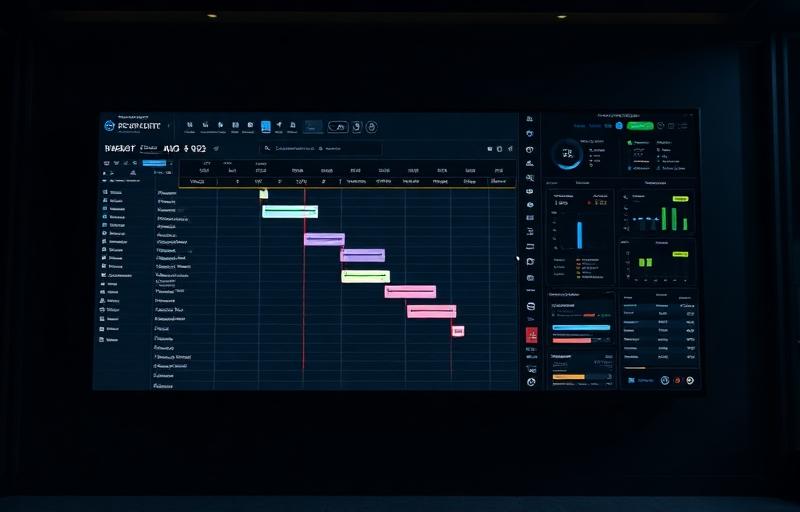Select the upper purple Gantt task bar
This screenshot has width=800, height=512.
pyautogui.click(x=324, y=239)
